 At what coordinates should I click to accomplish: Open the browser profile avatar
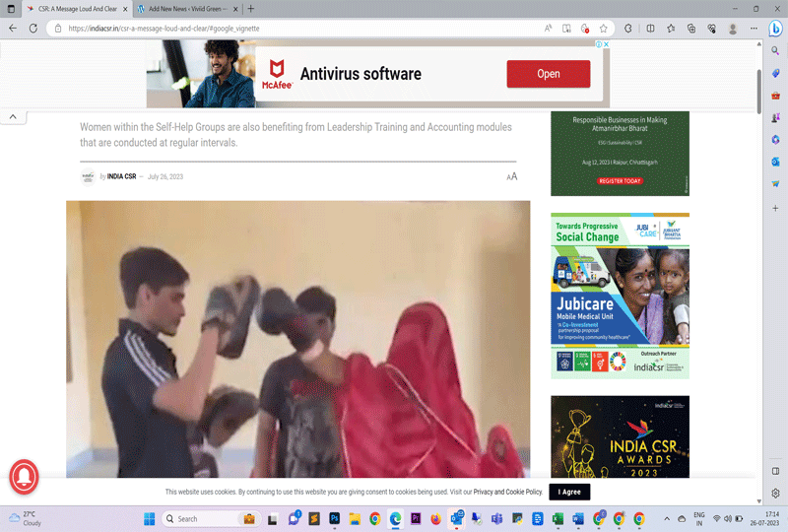[733, 29]
